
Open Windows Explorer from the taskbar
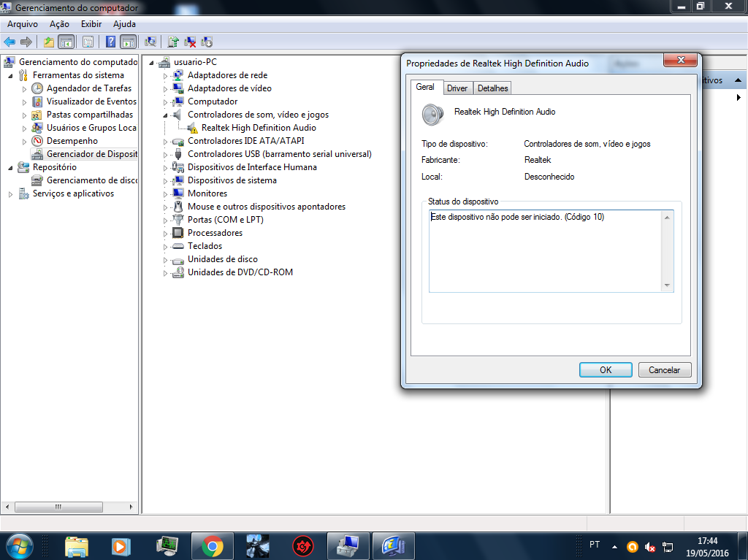pyautogui.click(x=76, y=546)
